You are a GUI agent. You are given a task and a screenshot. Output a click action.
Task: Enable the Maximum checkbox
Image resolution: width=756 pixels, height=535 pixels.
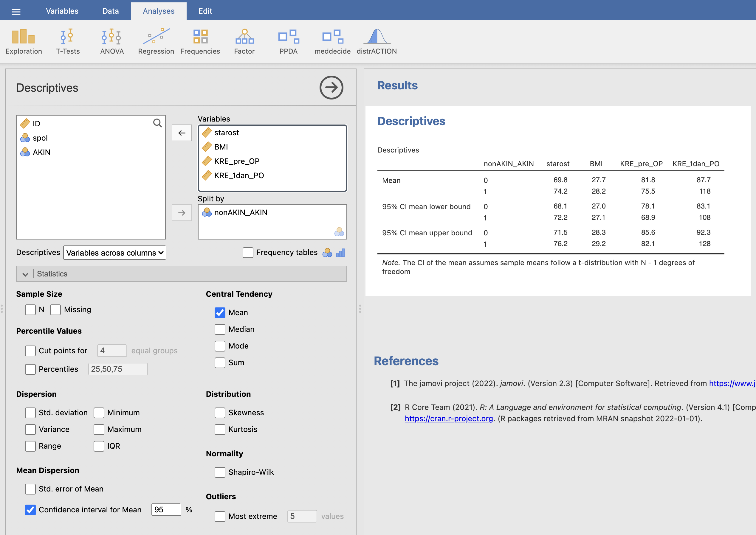point(99,429)
